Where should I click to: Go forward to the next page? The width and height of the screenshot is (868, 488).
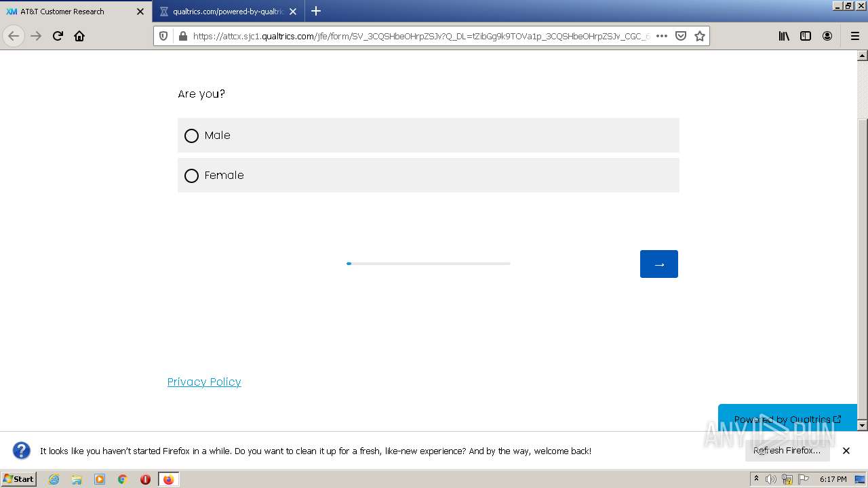click(36, 36)
